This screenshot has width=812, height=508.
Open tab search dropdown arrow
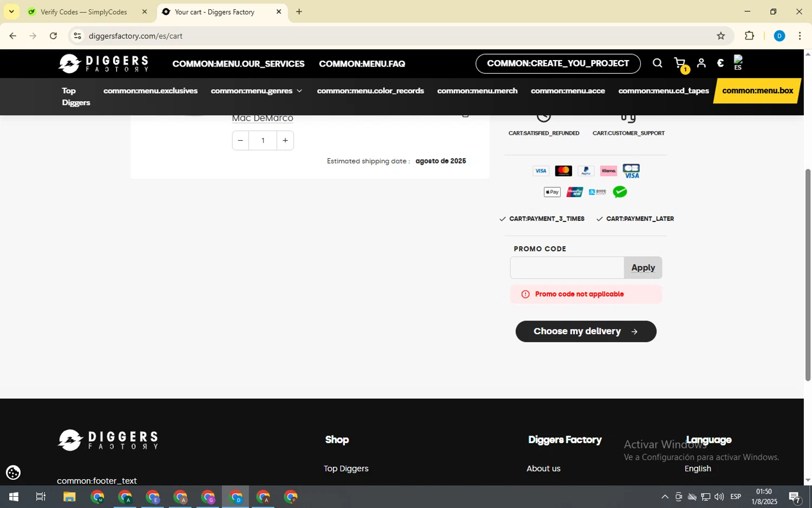click(11, 11)
